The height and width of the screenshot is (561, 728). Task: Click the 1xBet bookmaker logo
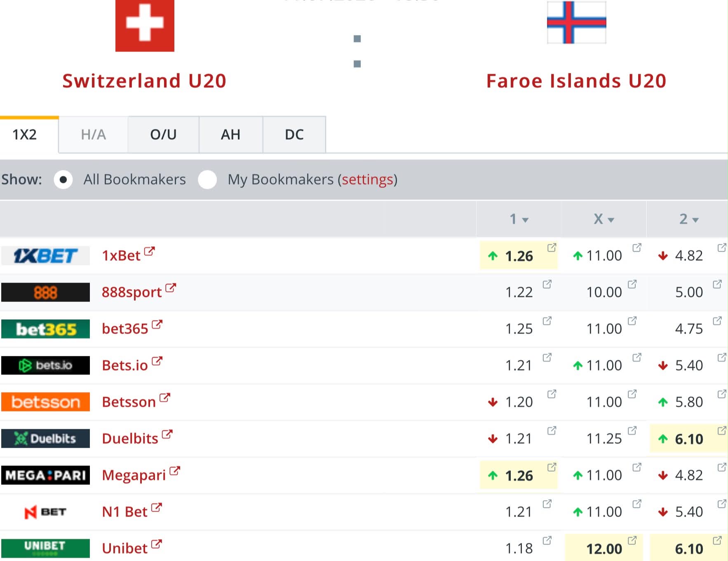point(45,256)
